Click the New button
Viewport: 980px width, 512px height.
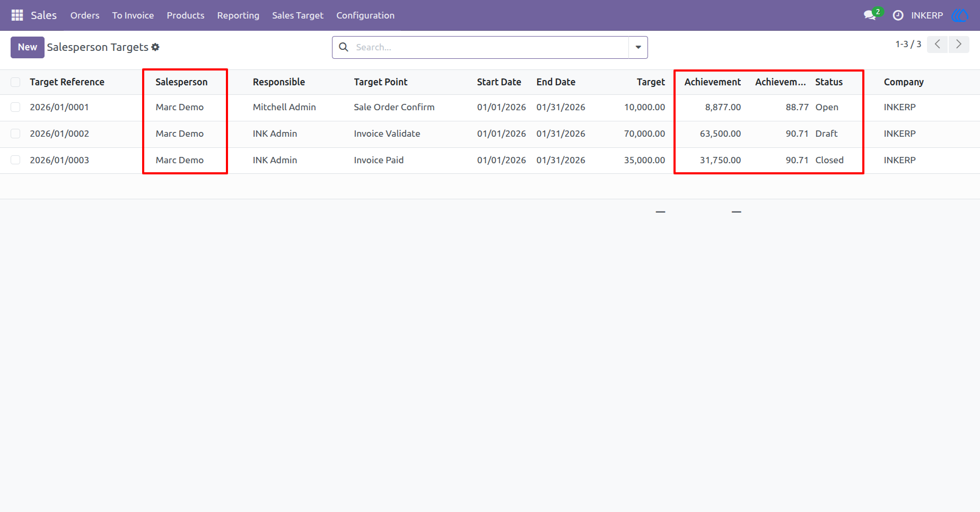pos(27,47)
